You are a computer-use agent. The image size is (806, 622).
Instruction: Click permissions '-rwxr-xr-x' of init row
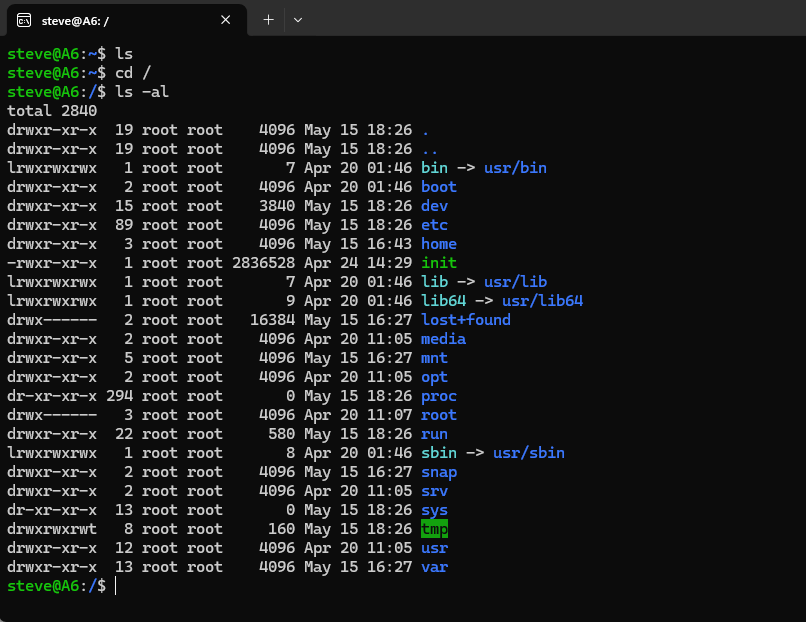pyautogui.click(x=52, y=263)
